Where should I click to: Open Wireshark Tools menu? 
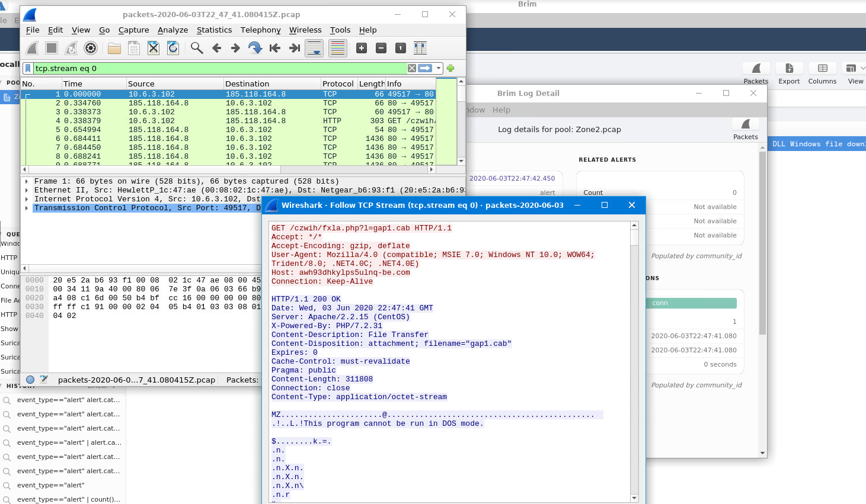340,30
